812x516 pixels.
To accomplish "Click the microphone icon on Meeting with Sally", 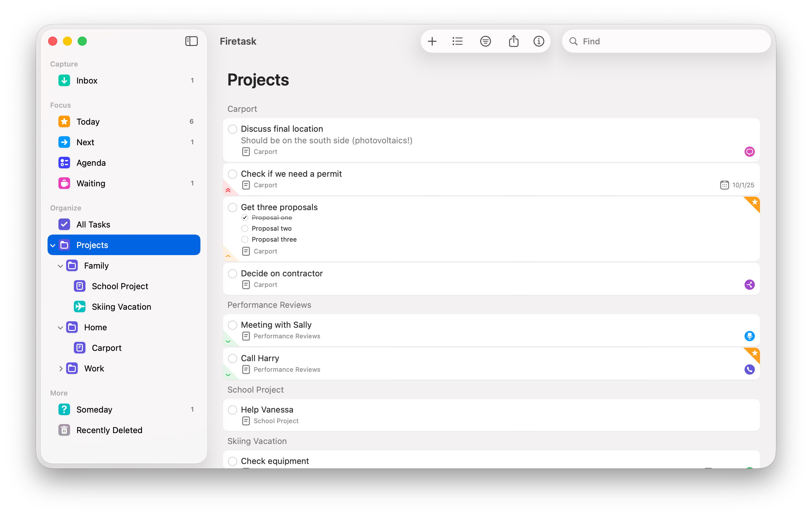I will click(749, 336).
